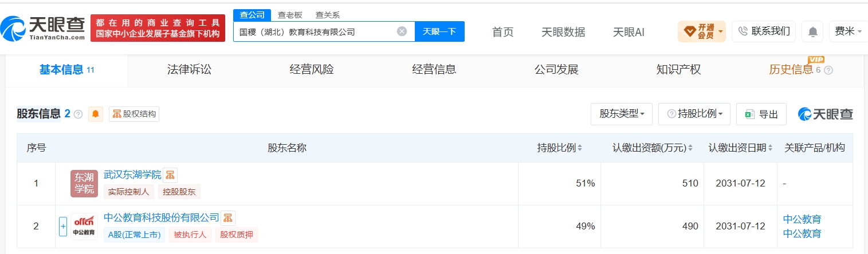The image size is (868, 254).
Task: Open the 持股比例 dropdown filter
Action: click(694, 114)
